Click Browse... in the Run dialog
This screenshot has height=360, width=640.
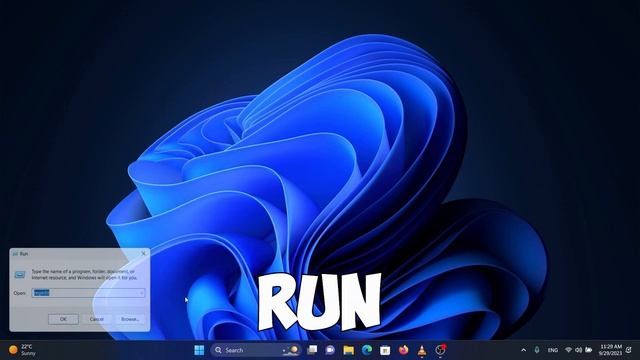click(130, 319)
